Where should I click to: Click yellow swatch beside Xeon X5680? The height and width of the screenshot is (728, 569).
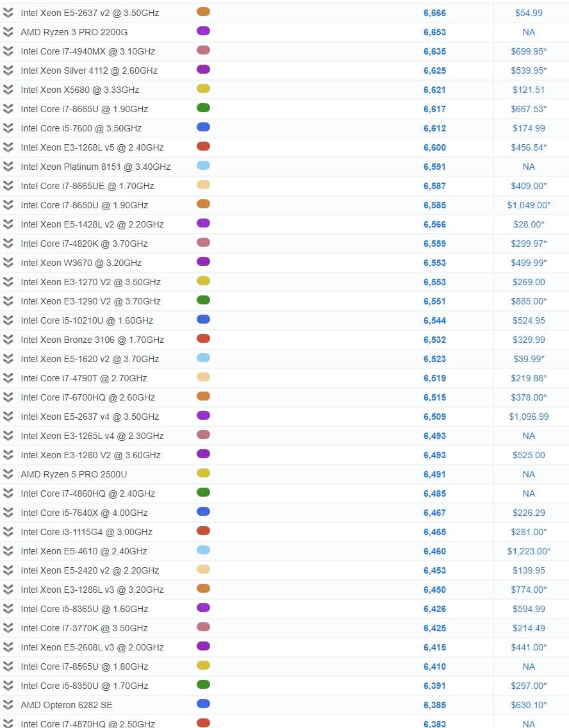pos(203,88)
